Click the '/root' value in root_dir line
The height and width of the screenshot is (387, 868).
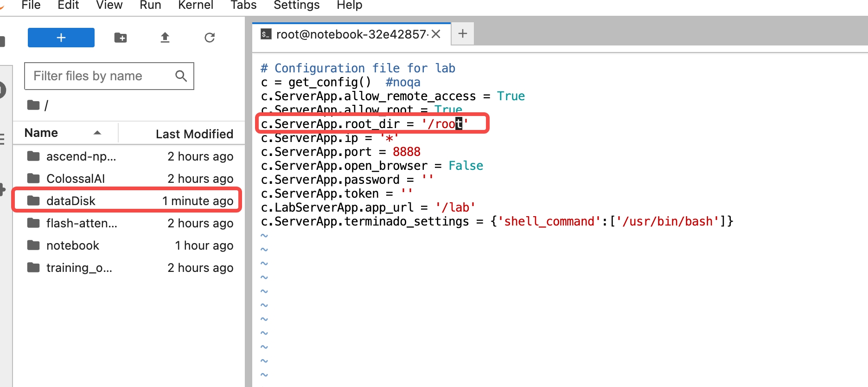point(445,124)
